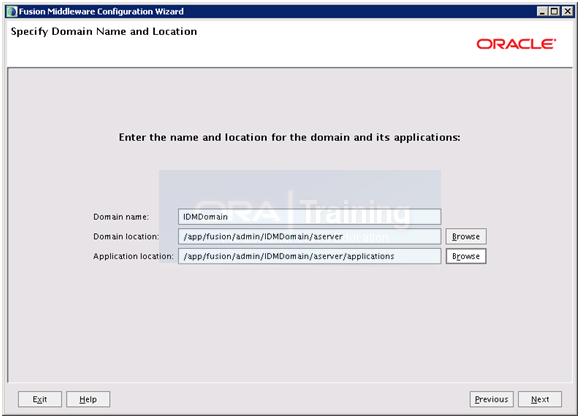Open the Help button
The width and height of the screenshot is (580, 418).
click(x=88, y=399)
